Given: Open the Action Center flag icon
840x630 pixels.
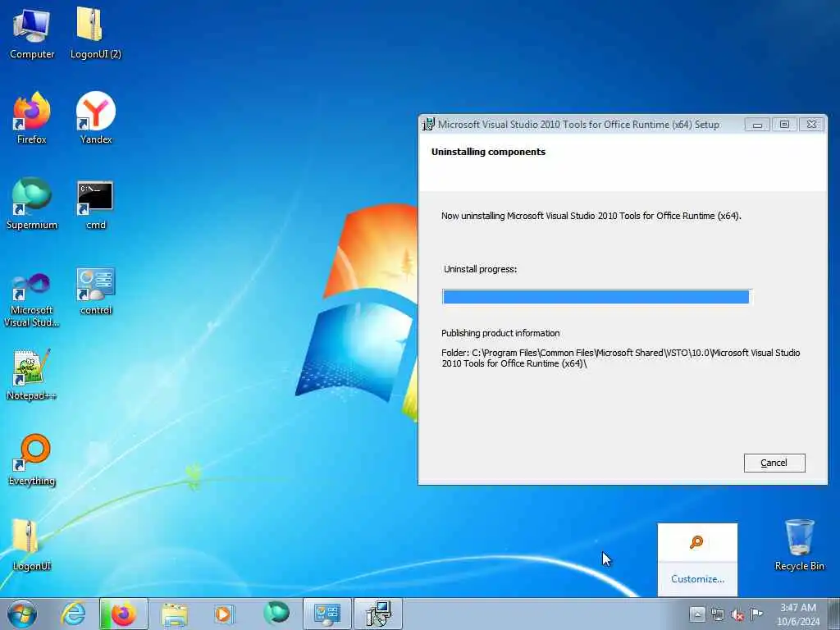Looking at the screenshot, I should coord(756,614).
